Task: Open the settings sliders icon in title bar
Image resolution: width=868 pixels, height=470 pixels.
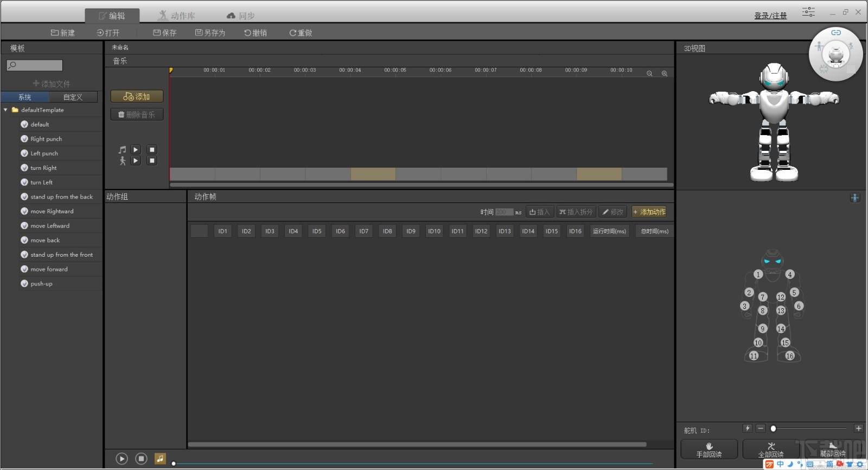Action: pos(808,12)
